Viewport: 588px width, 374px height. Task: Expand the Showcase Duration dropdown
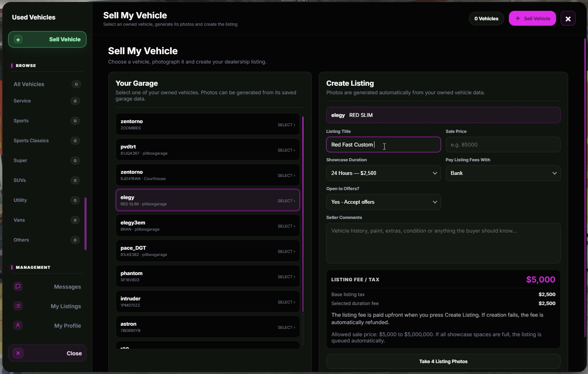(383, 173)
